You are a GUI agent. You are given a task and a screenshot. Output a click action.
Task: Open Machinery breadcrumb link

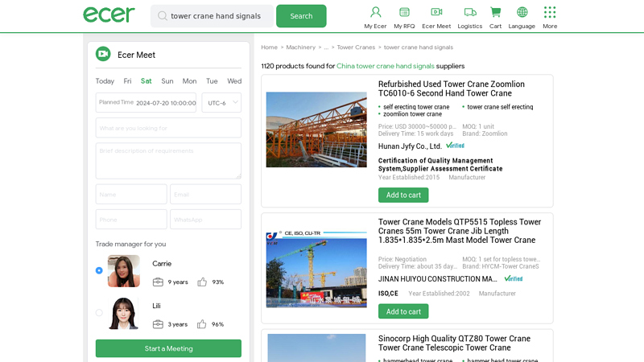pos(300,47)
